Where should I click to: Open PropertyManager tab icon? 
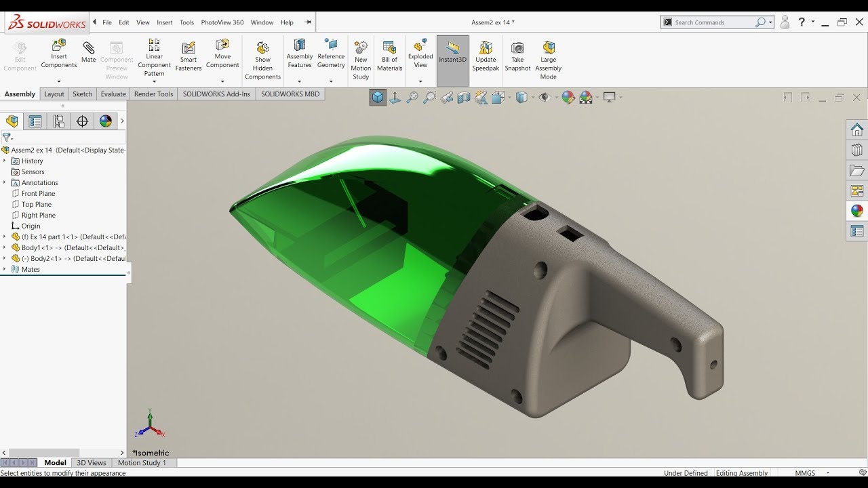[35, 121]
